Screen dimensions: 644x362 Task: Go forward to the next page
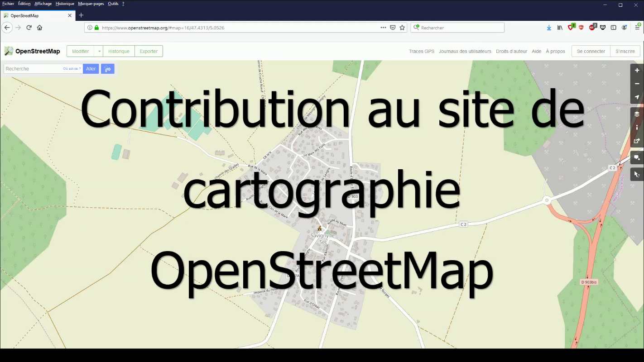[x=18, y=28]
